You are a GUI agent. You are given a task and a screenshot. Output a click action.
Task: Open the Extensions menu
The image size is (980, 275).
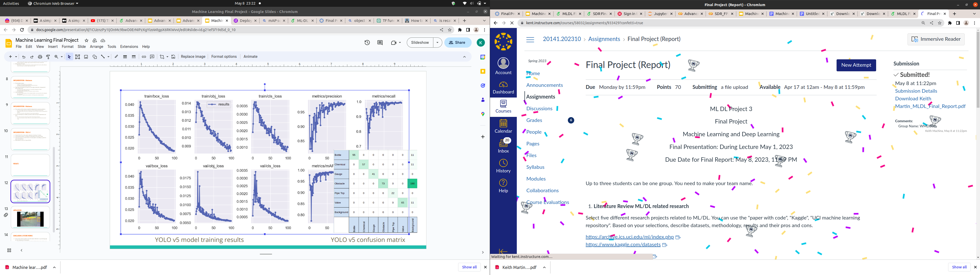tap(129, 47)
